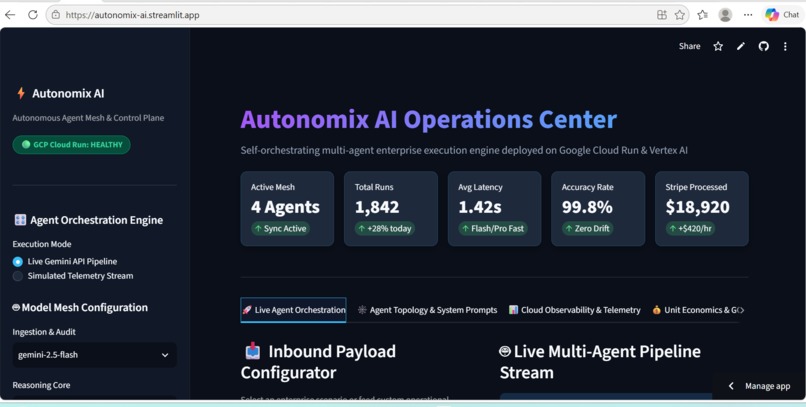This screenshot has height=407, width=806.
Task: Click Share in Streamlit toolbar
Action: pos(689,46)
